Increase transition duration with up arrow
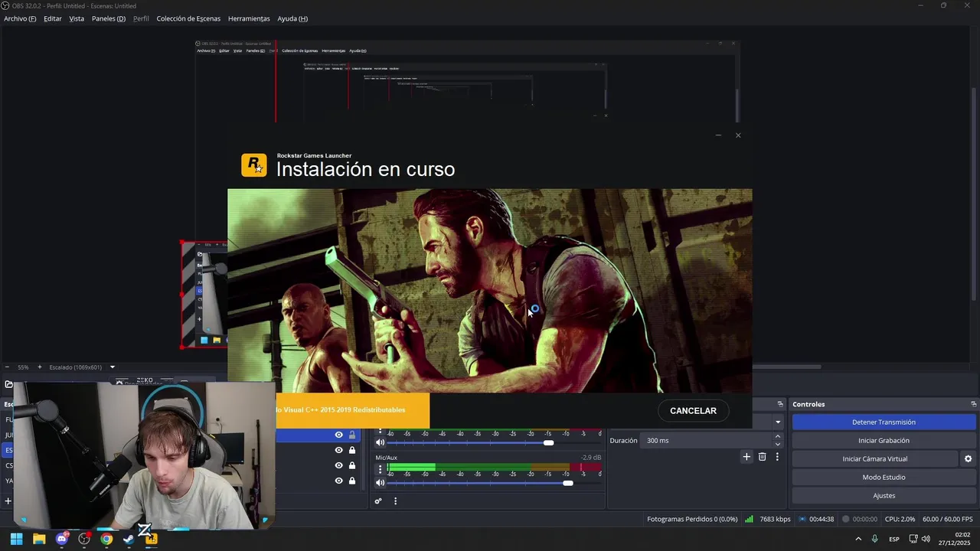 pos(778,436)
